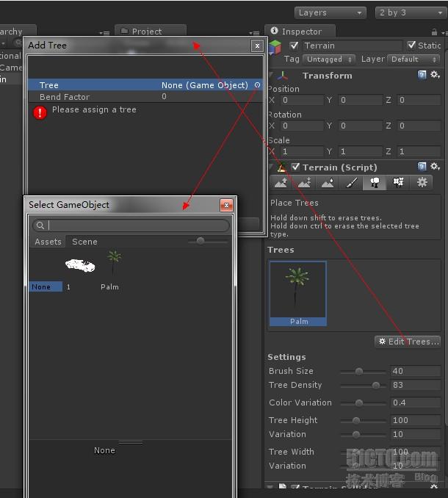Image resolution: width=448 pixels, height=498 pixels.
Task: Click search magnifier in Select GameObject
Action: click(40, 225)
